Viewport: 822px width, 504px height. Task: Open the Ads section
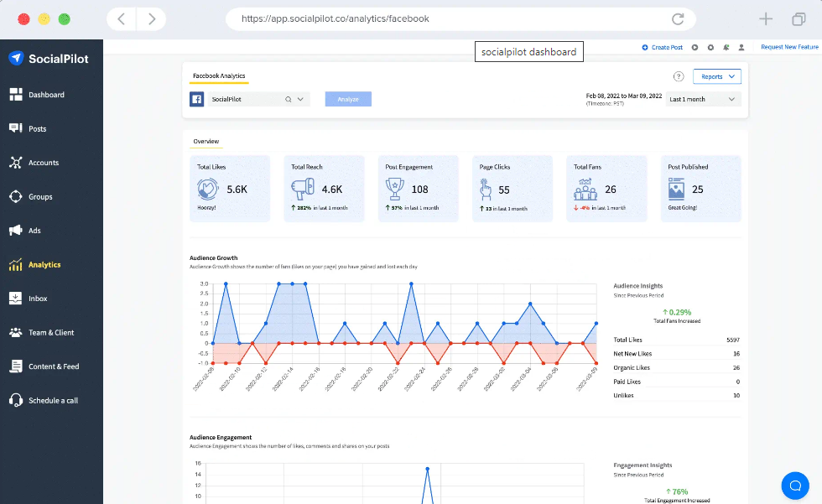tap(24, 231)
